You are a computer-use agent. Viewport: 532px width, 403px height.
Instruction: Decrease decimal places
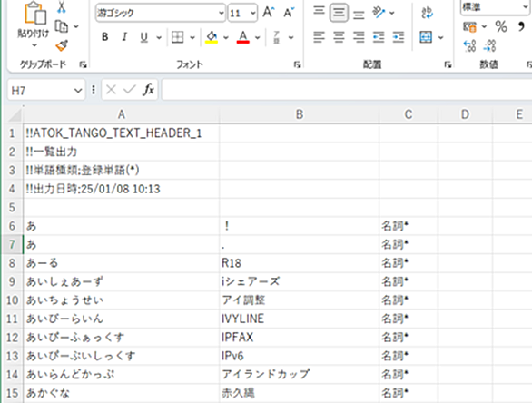(489, 45)
